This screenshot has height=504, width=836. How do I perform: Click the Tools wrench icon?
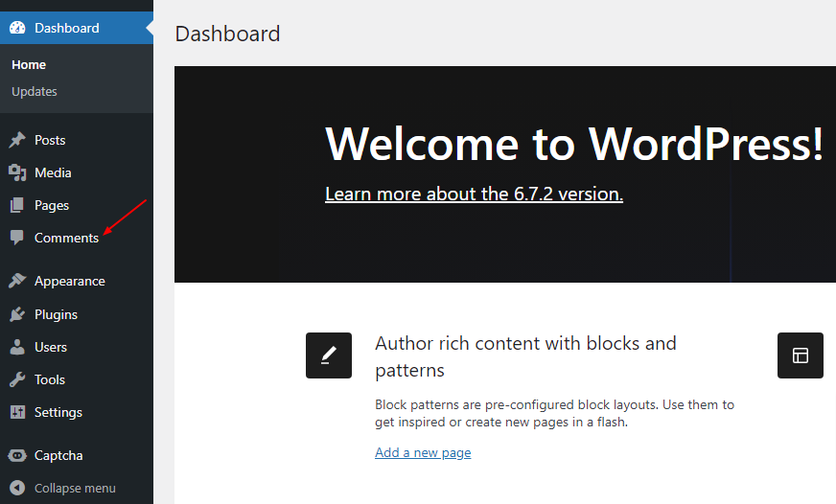point(17,379)
